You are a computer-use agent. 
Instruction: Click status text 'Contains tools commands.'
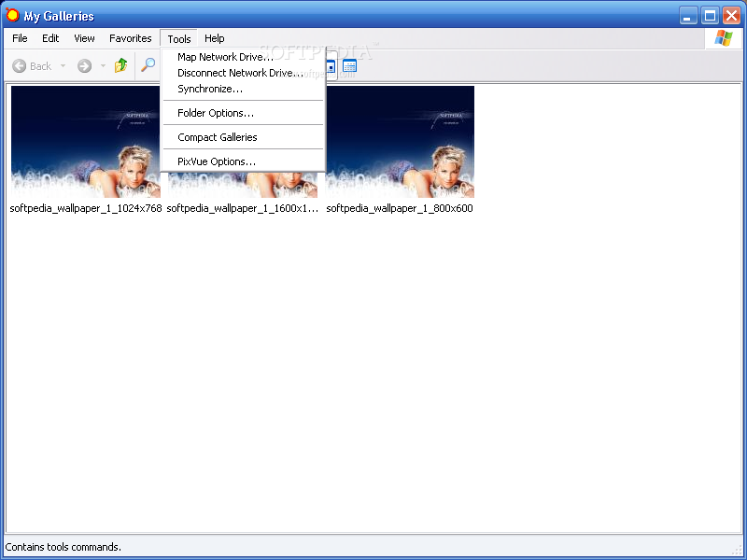[63, 547]
